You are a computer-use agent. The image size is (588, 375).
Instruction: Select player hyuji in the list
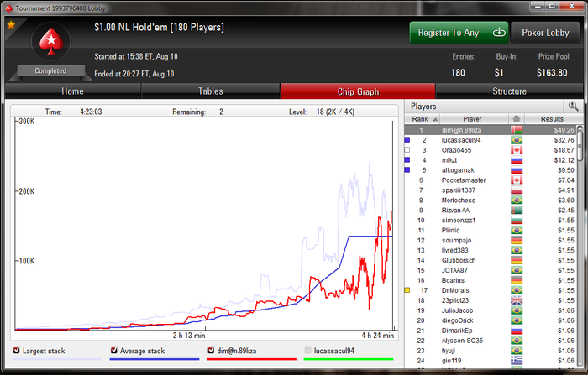click(490, 351)
